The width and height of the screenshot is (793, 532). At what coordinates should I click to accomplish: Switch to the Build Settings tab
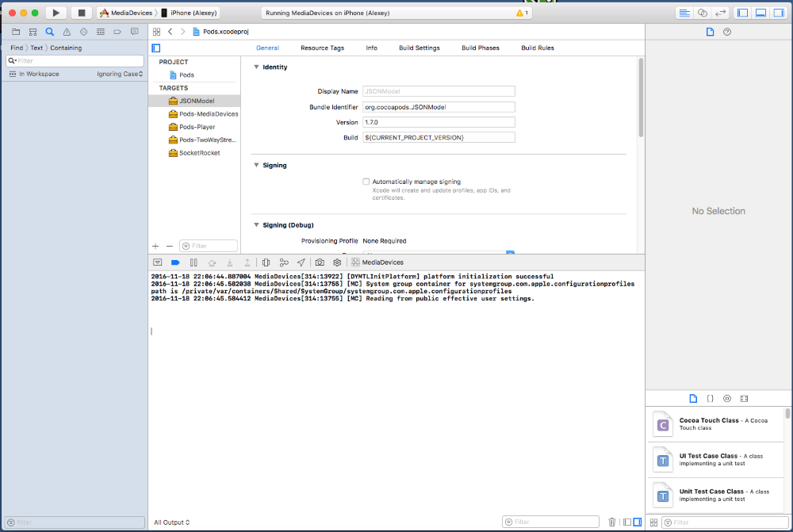click(x=419, y=48)
